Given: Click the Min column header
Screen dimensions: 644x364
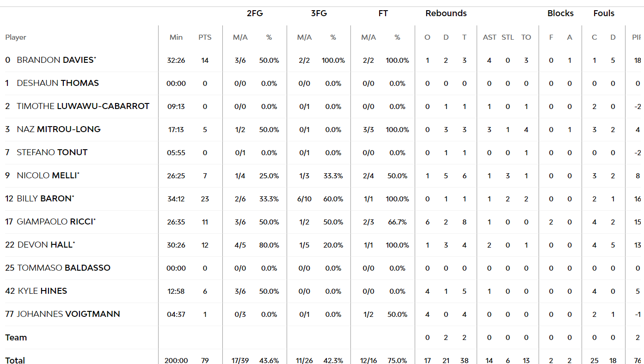Looking at the screenshot, I should point(176,37).
